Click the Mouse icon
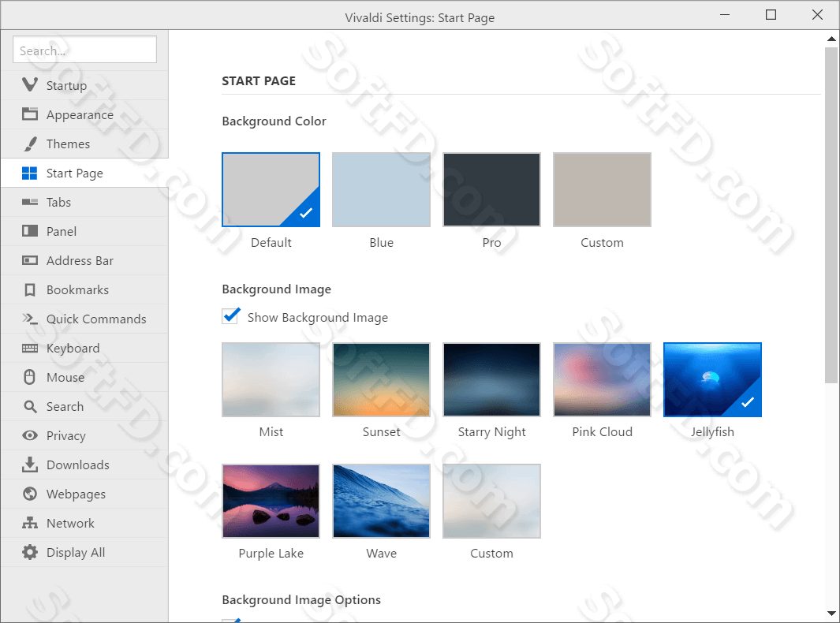 [30, 377]
